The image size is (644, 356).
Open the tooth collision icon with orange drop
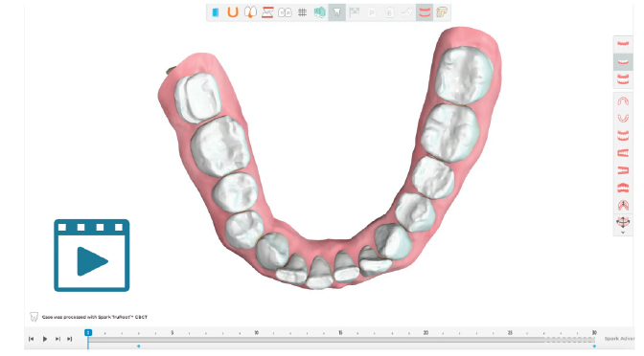click(x=250, y=12)
